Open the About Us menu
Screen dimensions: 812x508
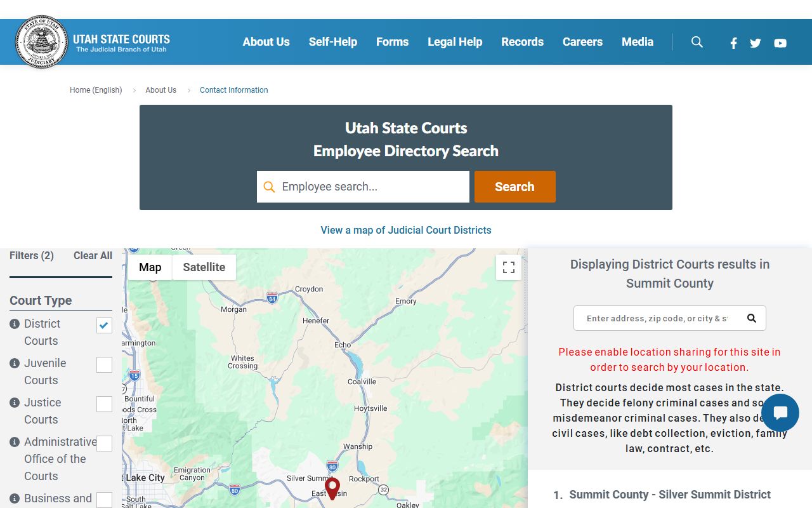pyautogui.click(x=266, y=42)
